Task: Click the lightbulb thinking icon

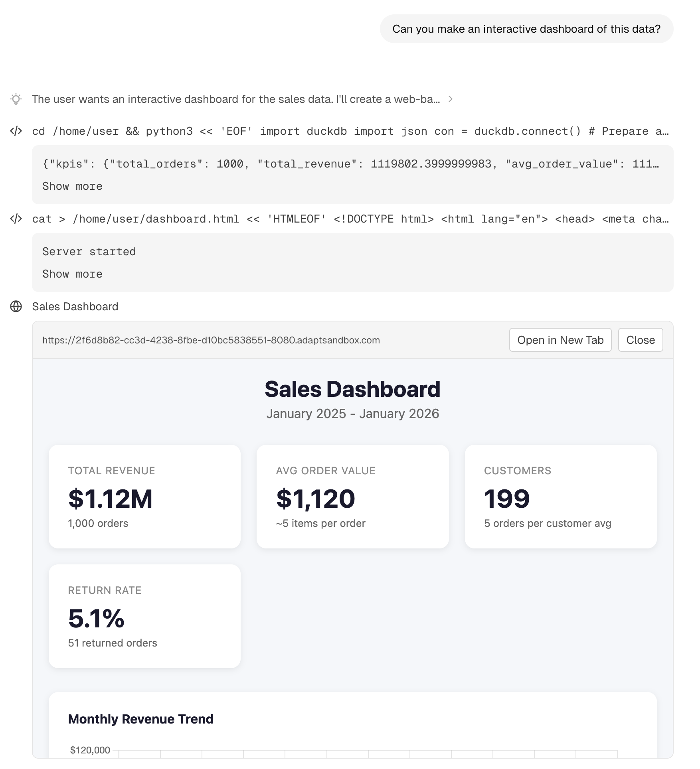Action: [x=16, y=99]
